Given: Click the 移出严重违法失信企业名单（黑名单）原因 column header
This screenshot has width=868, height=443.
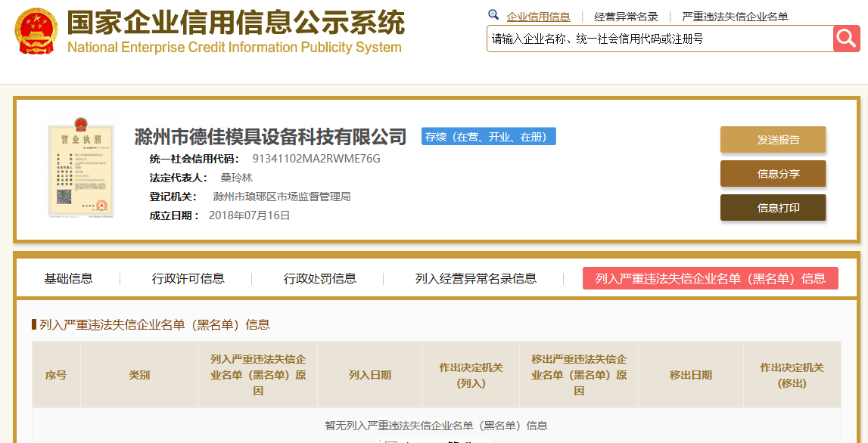Looking at the screenshot, I should (579, 375).
